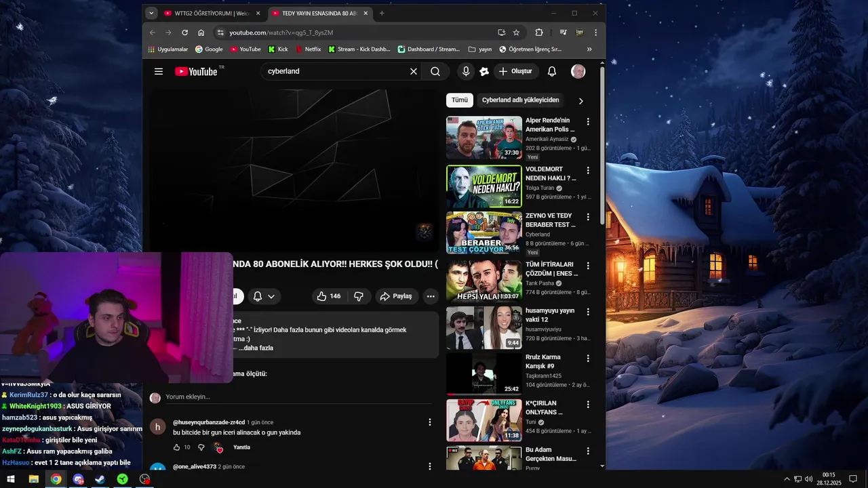Open Rulz Karma Karışık #9 title
This screenshot has height=488, width=868.
[x=543, y=361]
